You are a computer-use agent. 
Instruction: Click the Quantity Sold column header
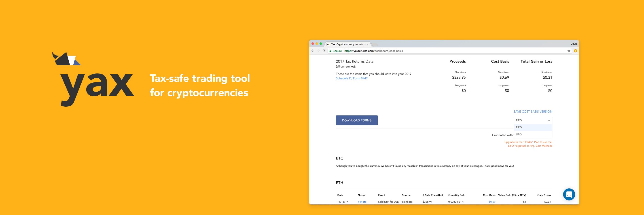457,195
